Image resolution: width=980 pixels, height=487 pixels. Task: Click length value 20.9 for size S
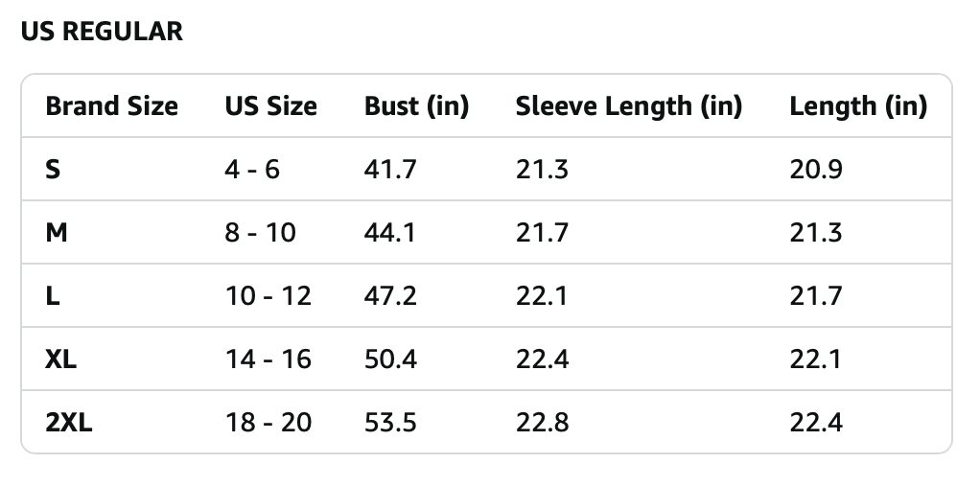816,170
